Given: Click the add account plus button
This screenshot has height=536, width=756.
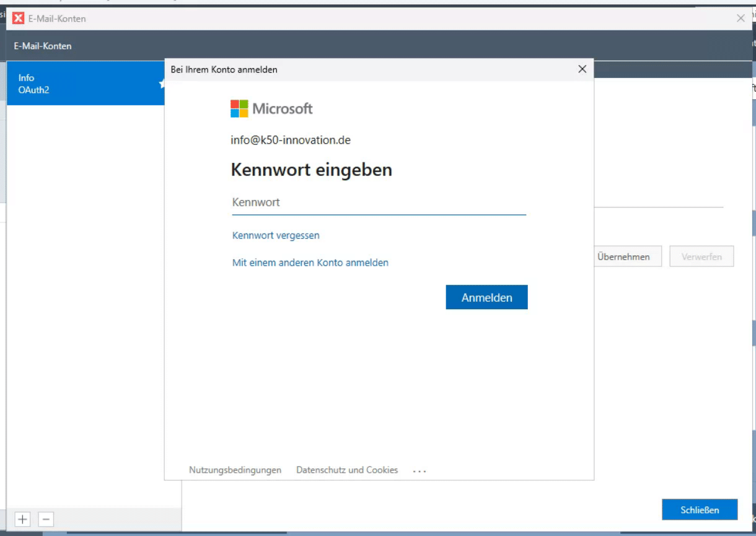Looking at the screenshot, I should click(x=22, y=519).
